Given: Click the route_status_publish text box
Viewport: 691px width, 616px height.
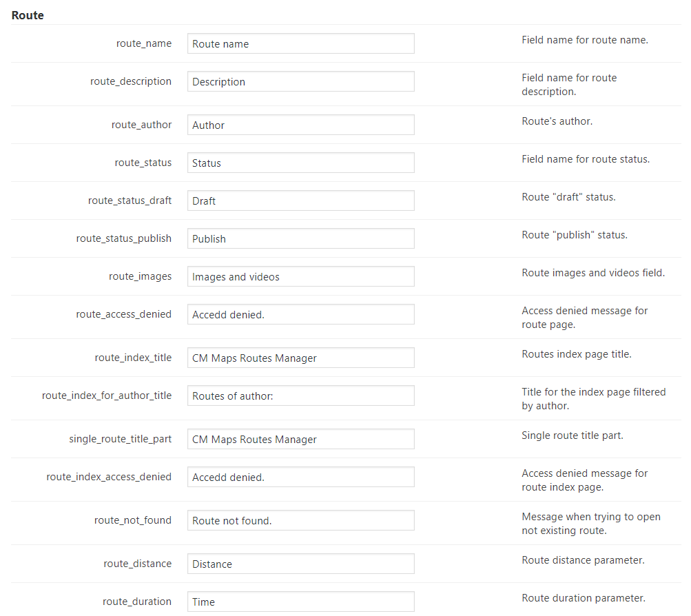Looking at the screenshot, I should 300,239.
